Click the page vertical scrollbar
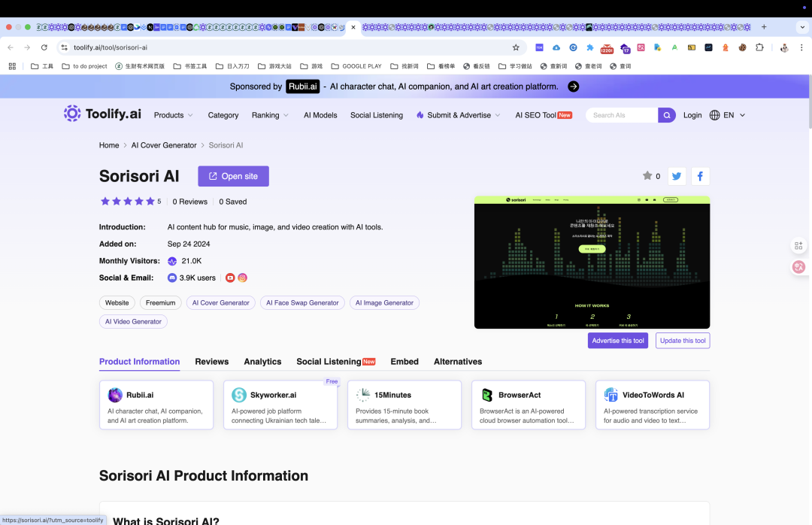This screenshot has width=812, height=525. (810, 102)
